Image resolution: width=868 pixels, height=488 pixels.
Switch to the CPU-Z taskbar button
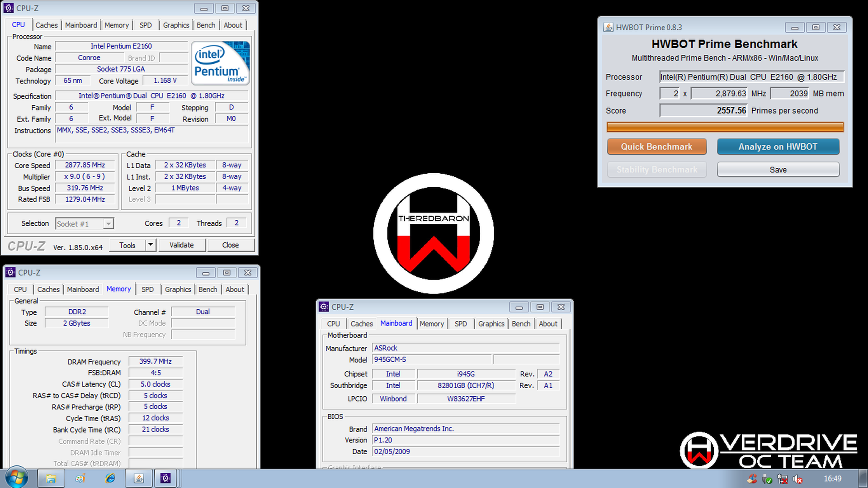(x=165, y=479)
